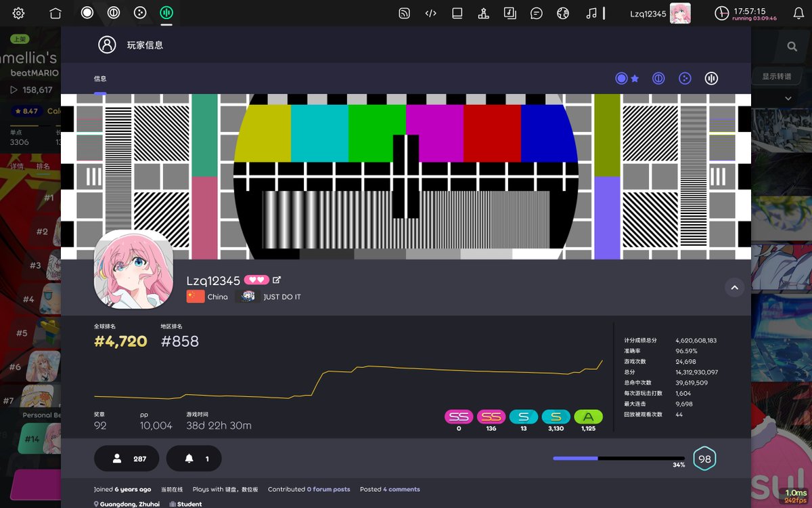This screenshot has height=508, width=812.
Task: Open the chat bubble icon
Action: pos(537,13)
